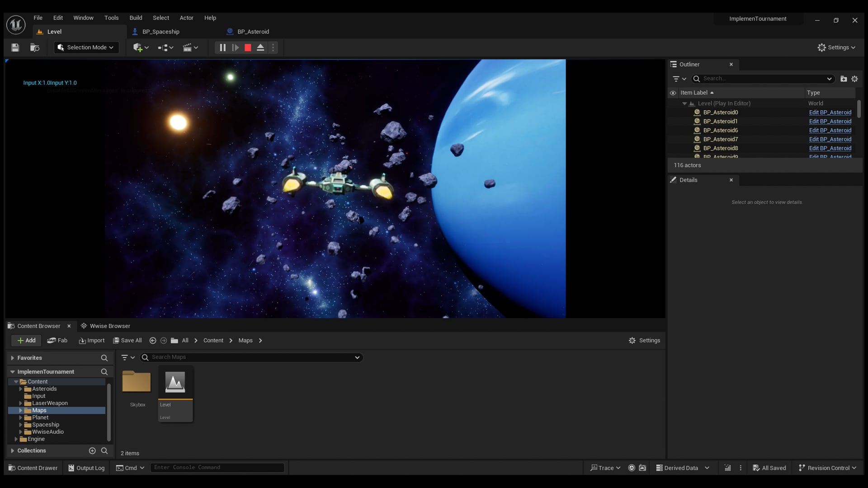Open the Revision Control dropdown
Viewport: 868px width, 488px height.
coord(827,468)
